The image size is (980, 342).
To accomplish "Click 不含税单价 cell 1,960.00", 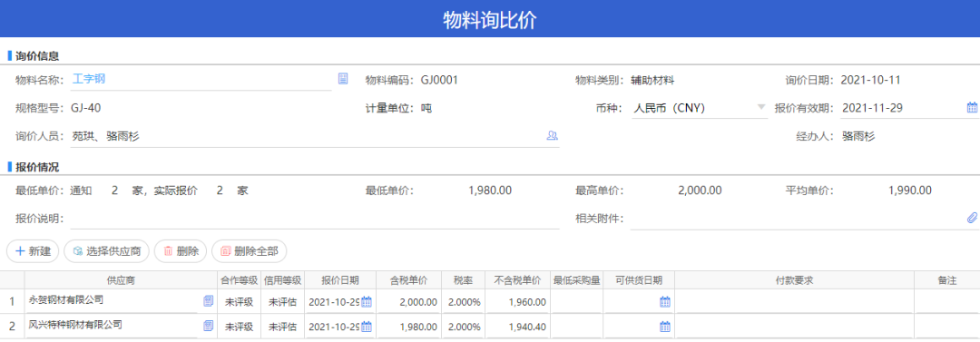I will pos(518,302).
